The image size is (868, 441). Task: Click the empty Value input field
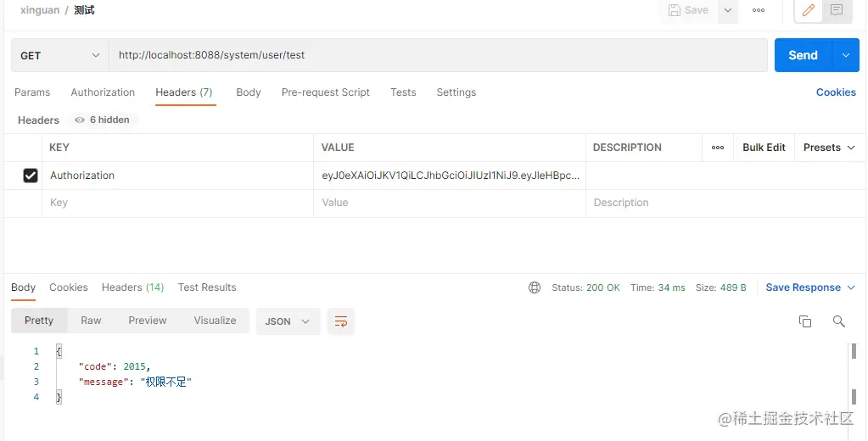[x=450, y=203]
